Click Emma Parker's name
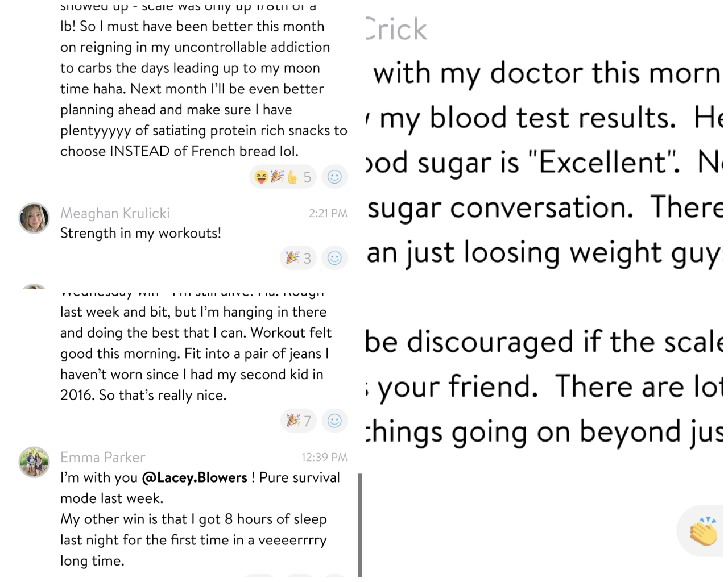This screenshot has height=582, width=728. click(102, 457)
